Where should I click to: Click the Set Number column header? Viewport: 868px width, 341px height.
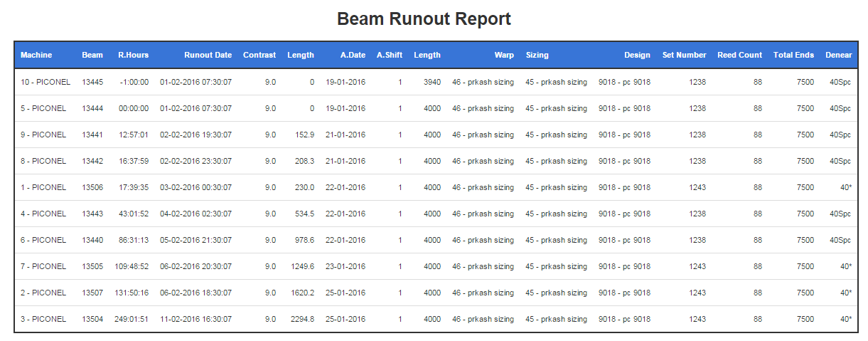tap(685, 55)
